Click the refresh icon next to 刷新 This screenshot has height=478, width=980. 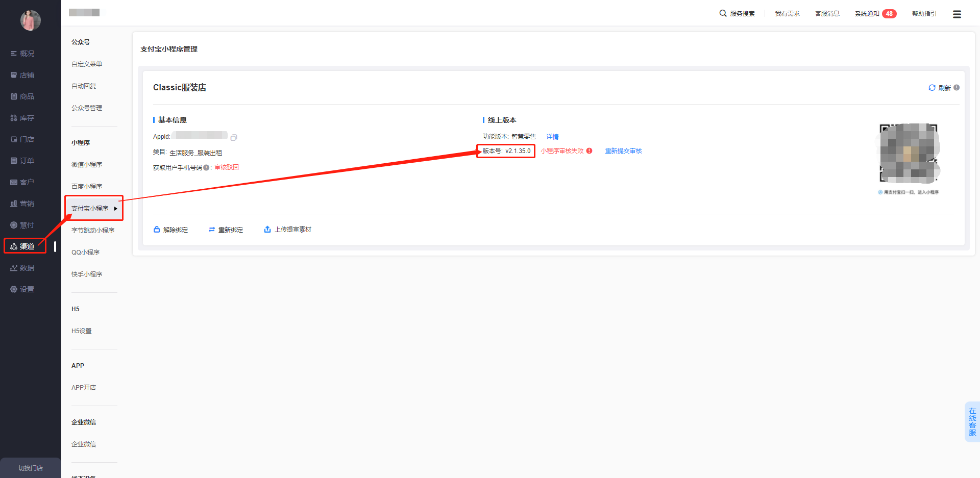point(932,88)
